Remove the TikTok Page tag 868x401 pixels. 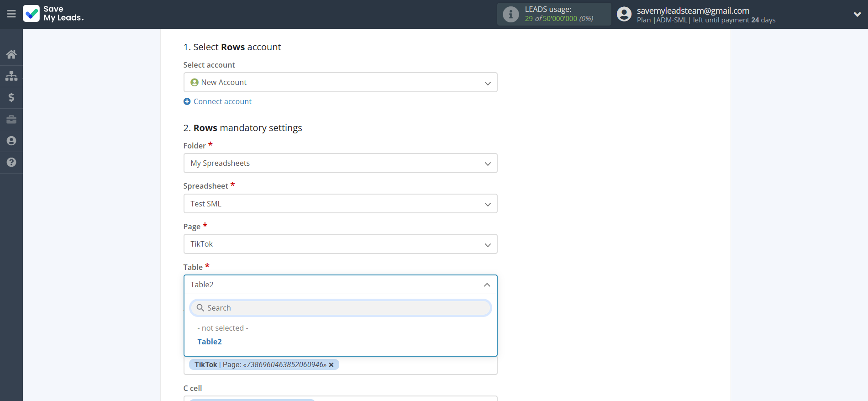(x=331, y=365)
